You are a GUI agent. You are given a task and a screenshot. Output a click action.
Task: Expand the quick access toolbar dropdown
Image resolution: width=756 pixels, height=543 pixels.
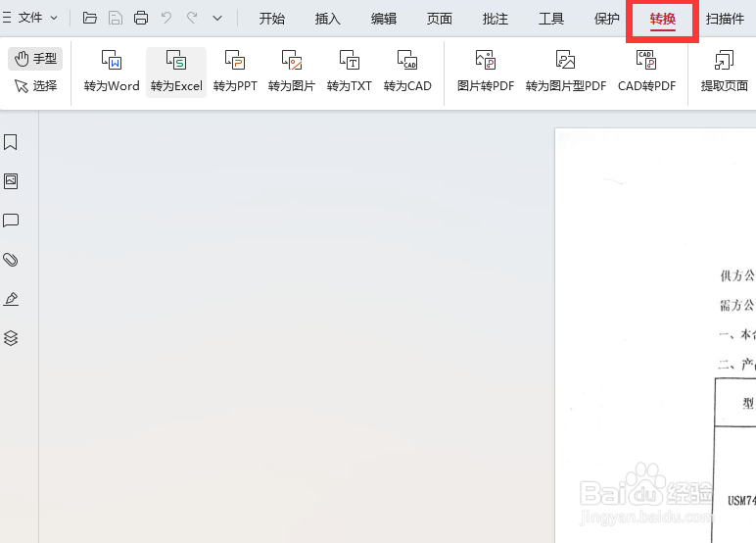[x=217, y=19]
